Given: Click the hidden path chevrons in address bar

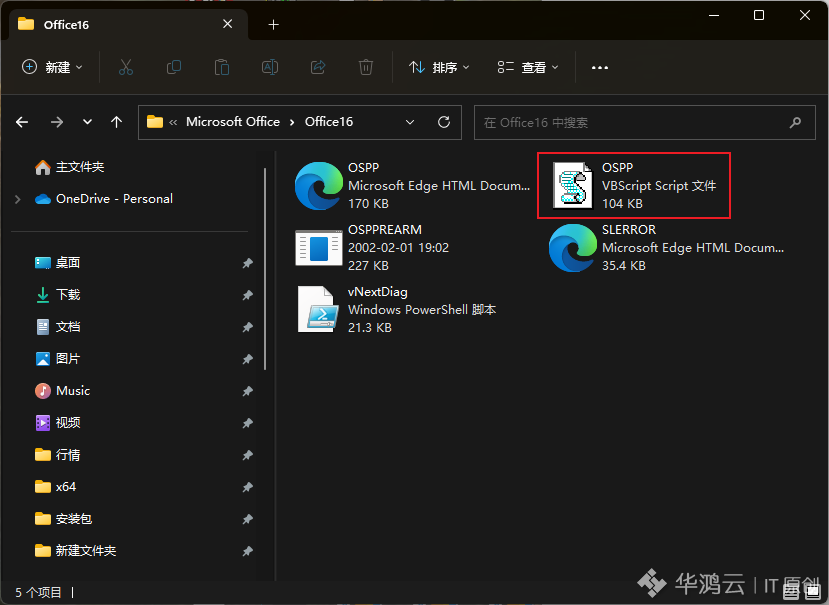Looking at the screenshot, I should [x=173, y=123].
